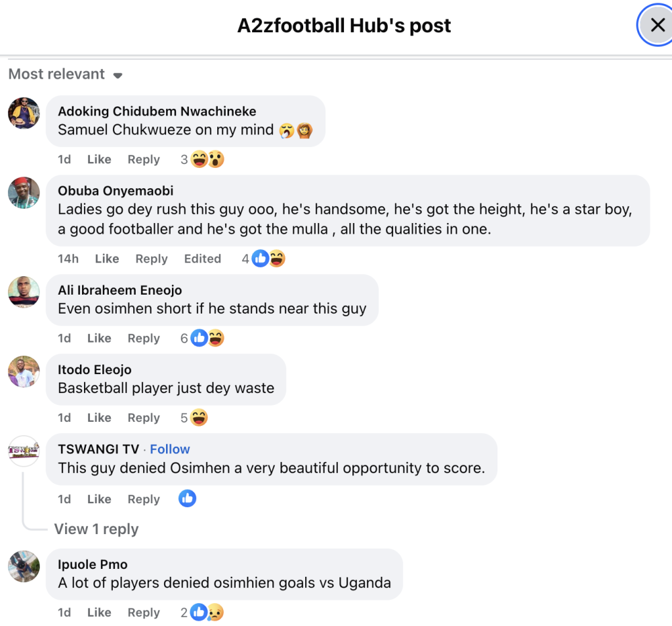The width and height of the screenshot is (672, 626).
Task: Reply to Obuba Onyemaobi's comment
Action: click(152, 259)
